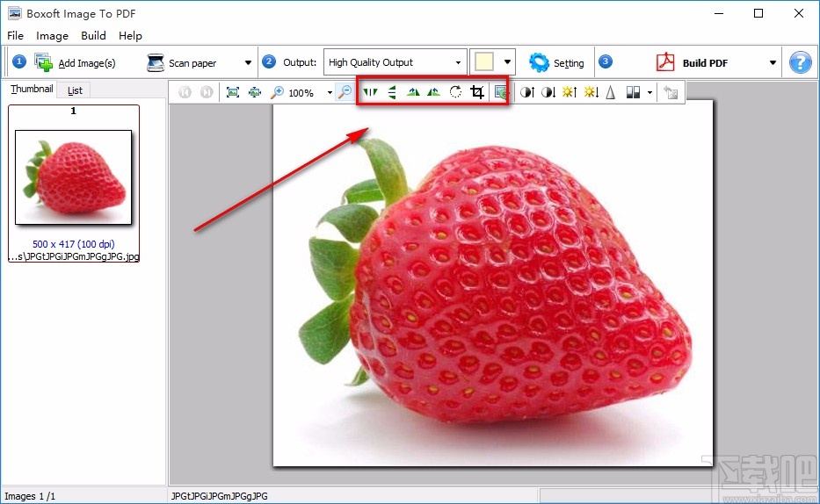Click the '..s\JPGtJPGiJPGmJPGgJPG.jpg' file name

point(74,256)
